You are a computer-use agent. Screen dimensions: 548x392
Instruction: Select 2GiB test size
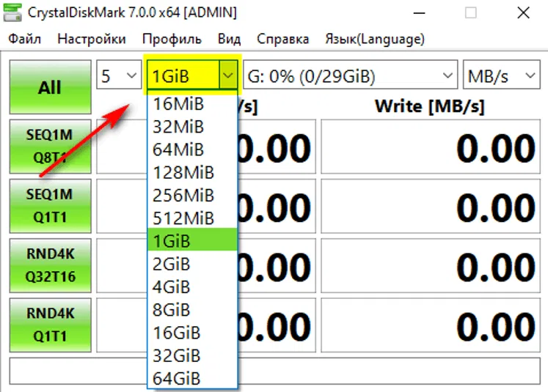coord(192,264)
